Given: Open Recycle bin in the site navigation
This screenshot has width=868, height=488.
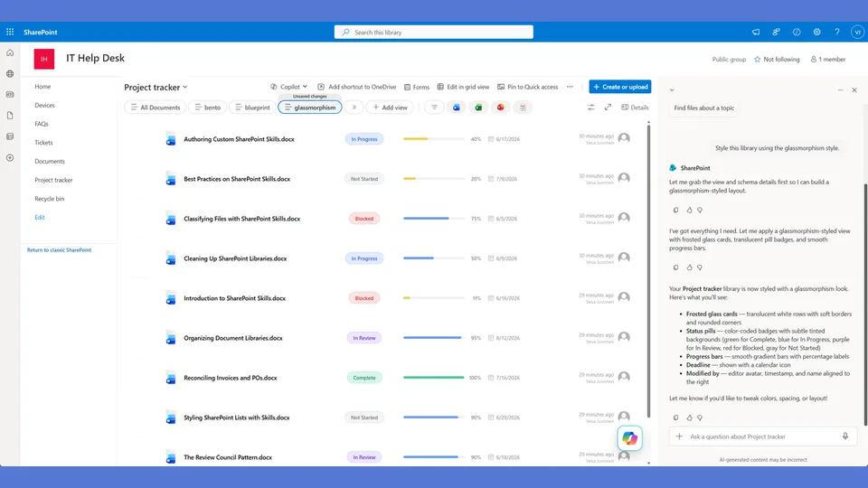Looking at the screenshot, I should click(x=49, y=199).
